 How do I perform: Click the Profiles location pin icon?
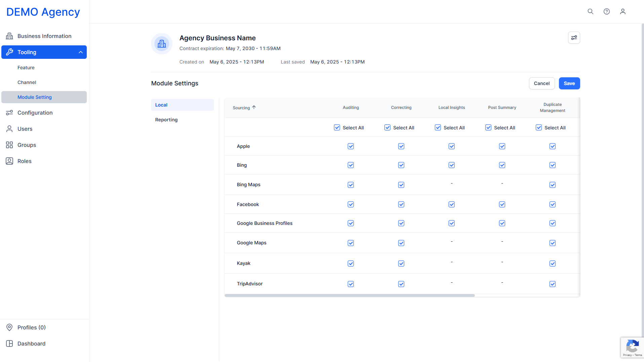tap(9, 327)
